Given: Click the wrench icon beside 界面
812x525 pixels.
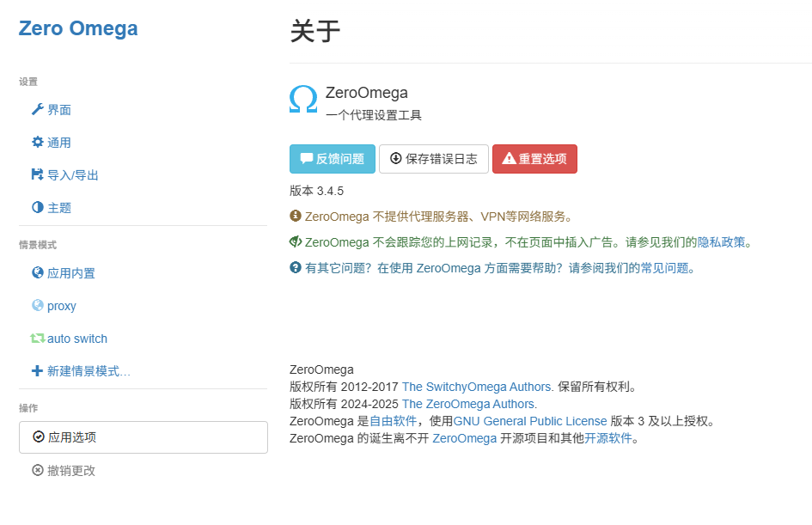Looking at the screenshot, I should [37, 110].
